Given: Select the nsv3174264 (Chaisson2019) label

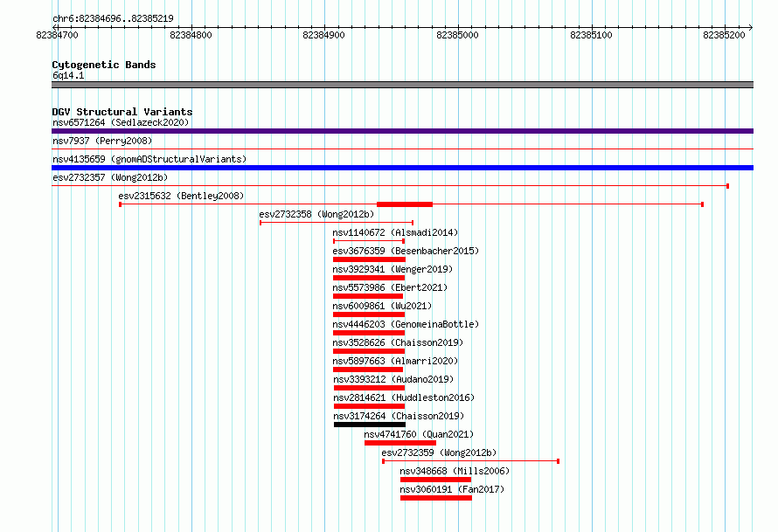Looking at the screenshot, I should (x=399, y=416).
